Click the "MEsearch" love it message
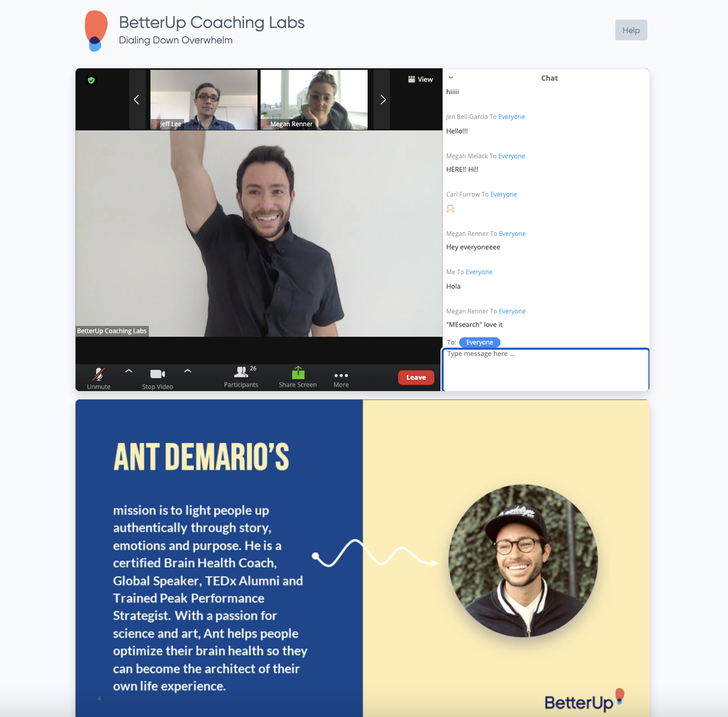The height and width of the screenshot is (717, 728). pos(474,325)
